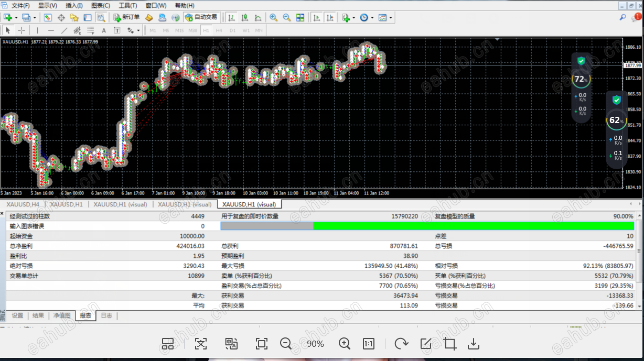Open the New Chart toolbar icon

tap(7, 17)
